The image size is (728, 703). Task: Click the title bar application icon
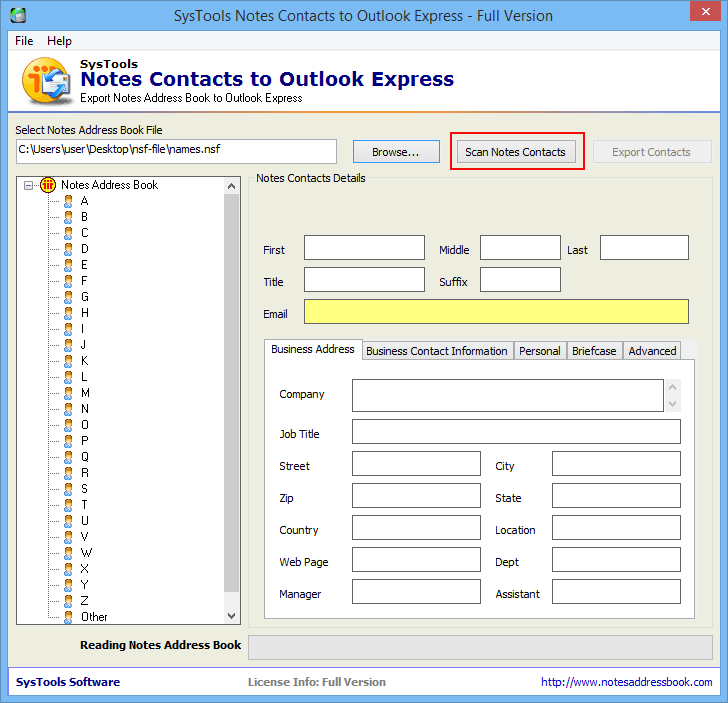point(18,15)
